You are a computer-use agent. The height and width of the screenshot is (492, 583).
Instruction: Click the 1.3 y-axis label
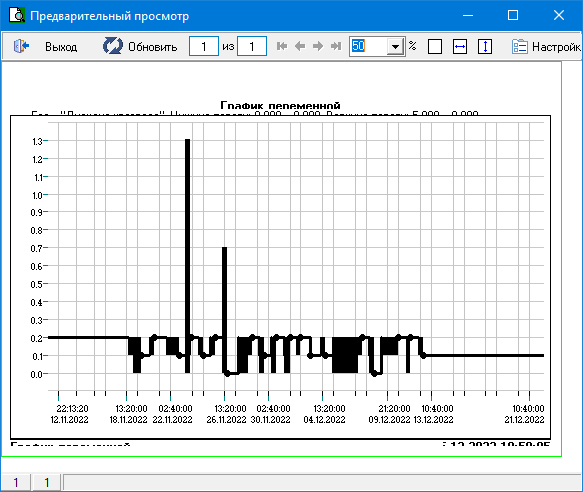point(37,141)
